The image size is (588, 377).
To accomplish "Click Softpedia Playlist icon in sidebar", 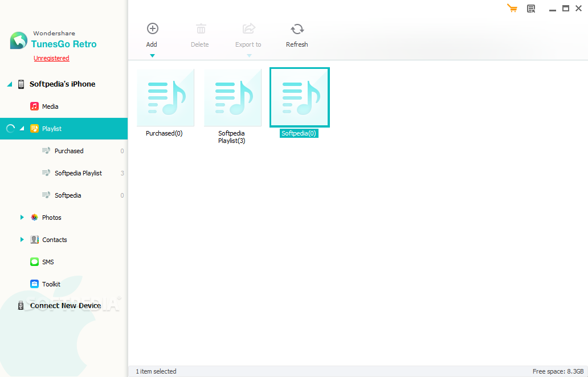I will [46, 173].
